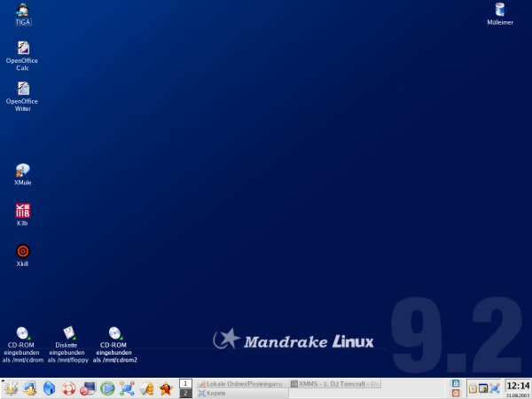Screen dimensions: 532x399
Task: Click the red logout button
Action: (x=456, y=393)
